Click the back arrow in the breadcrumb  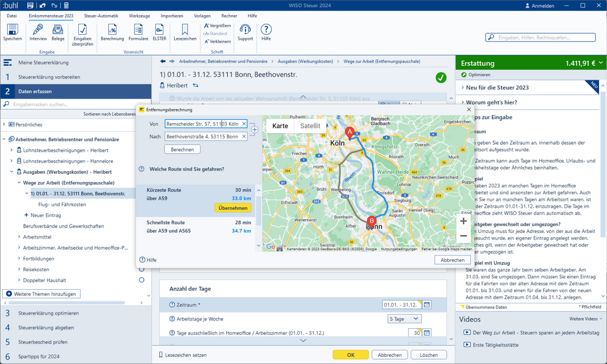[x=163, y=61]
